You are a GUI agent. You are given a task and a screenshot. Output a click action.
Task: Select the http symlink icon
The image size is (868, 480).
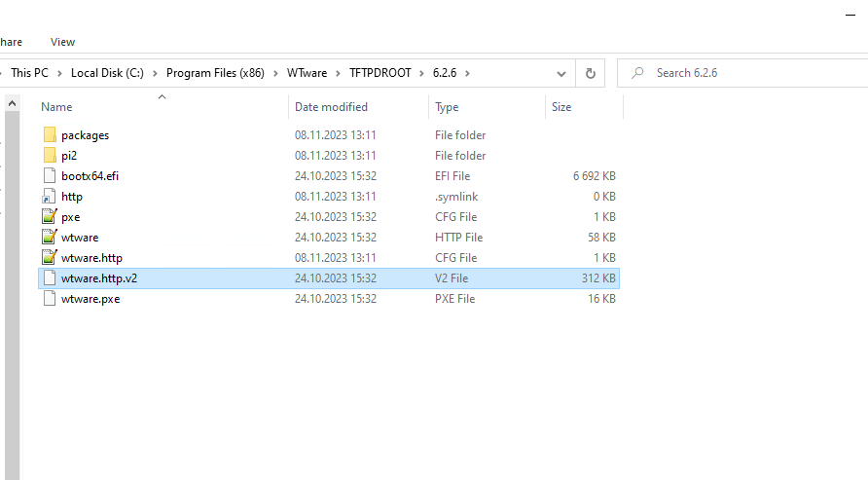50,197
